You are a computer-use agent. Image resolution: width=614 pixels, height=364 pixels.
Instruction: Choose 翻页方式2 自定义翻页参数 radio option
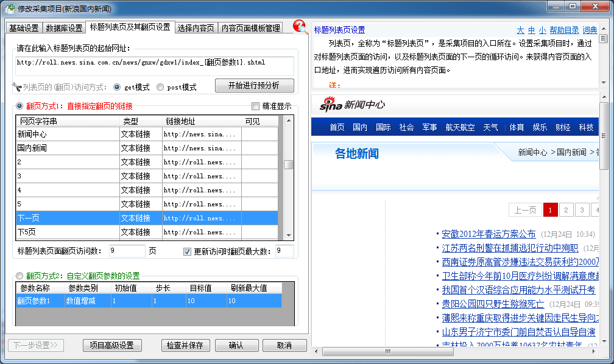[x=20, y=276]
